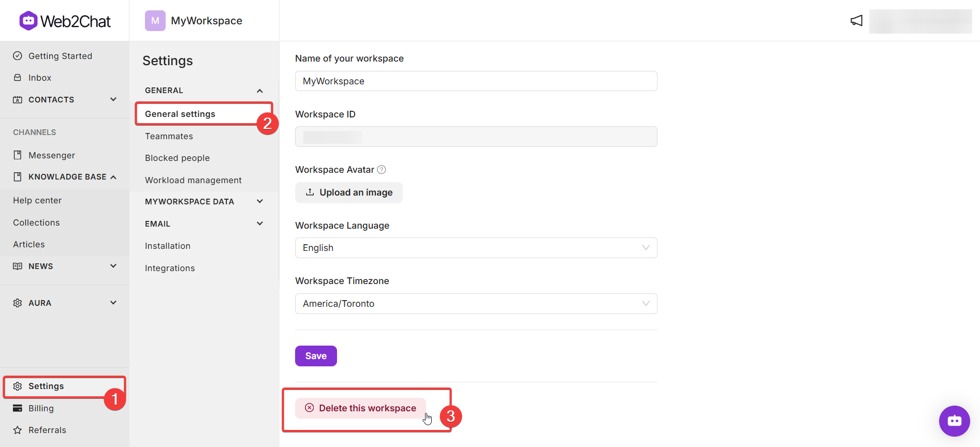This screenshot has width=980, height=447.
Task: Click the Web2Chat logo icon
Action: point(28,21)
